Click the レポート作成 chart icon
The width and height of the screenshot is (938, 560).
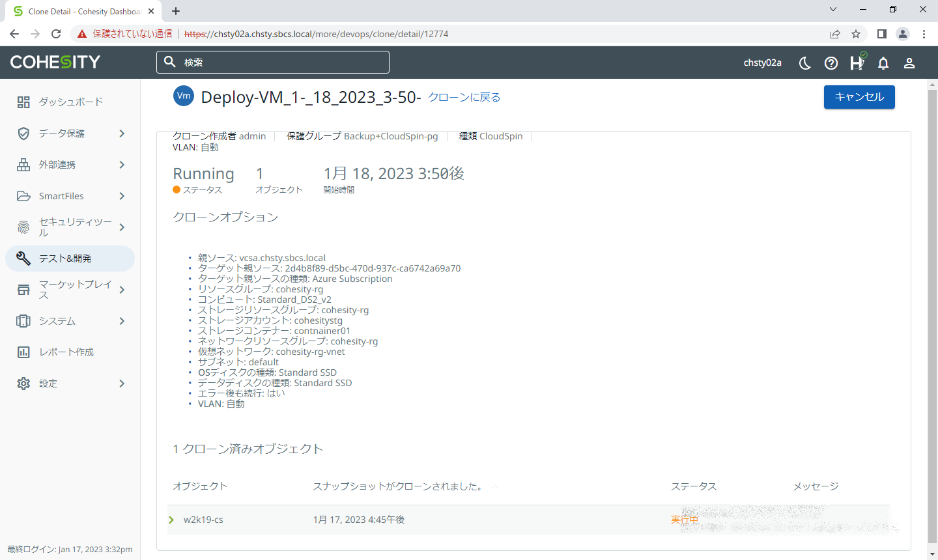click(x=23, y=352)
